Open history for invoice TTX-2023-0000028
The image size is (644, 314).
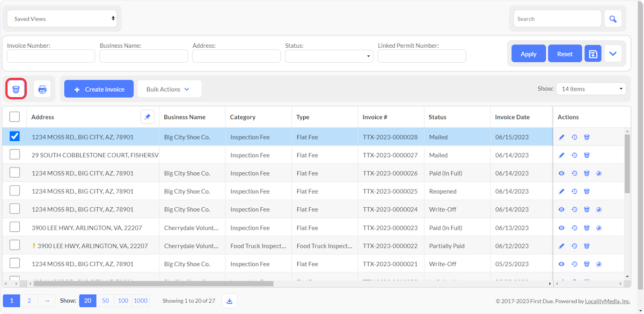[574, 137]
